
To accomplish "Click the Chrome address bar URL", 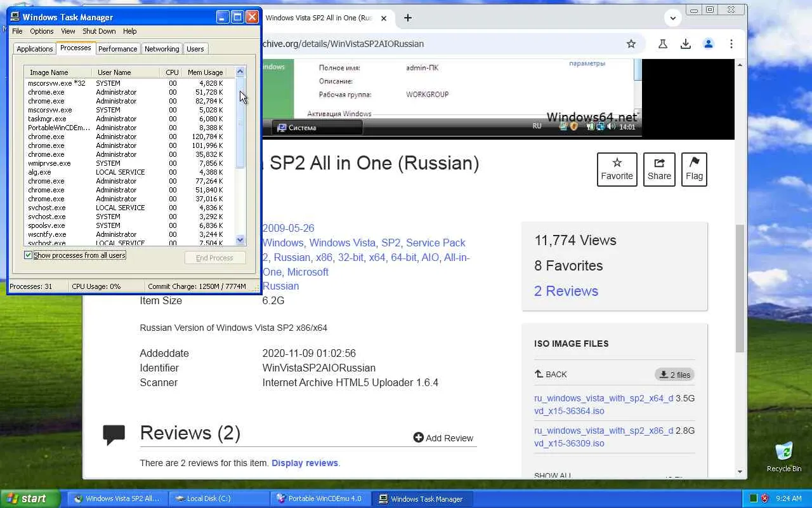I will (x=343, y=44).
